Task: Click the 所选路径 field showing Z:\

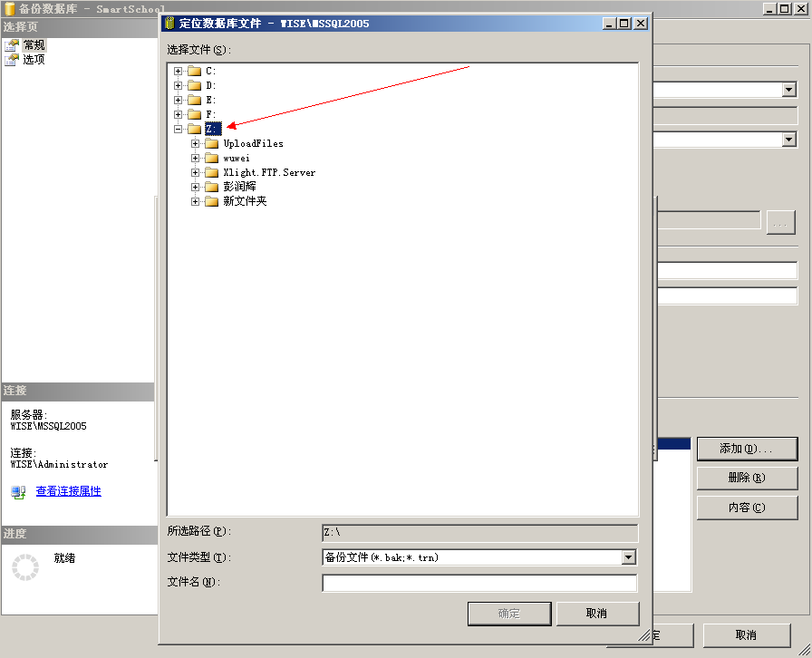Action: (480, 533)
